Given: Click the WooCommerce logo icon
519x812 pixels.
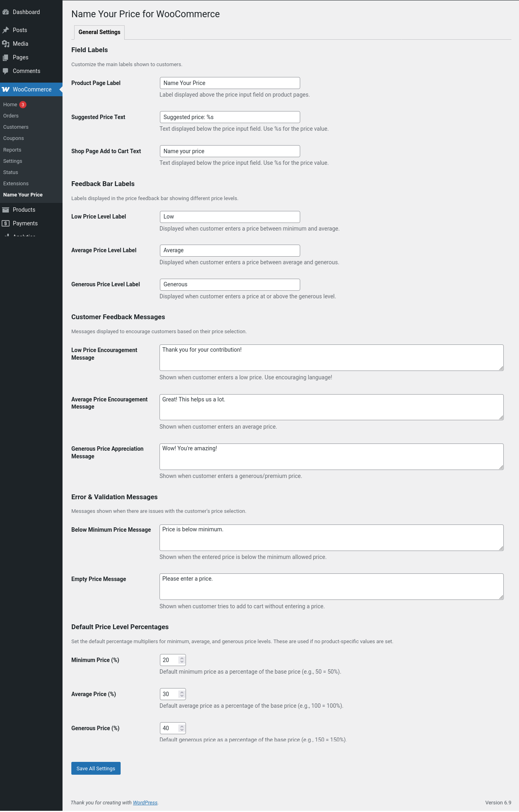Looking at the screenshot, I should click(6, 89).
